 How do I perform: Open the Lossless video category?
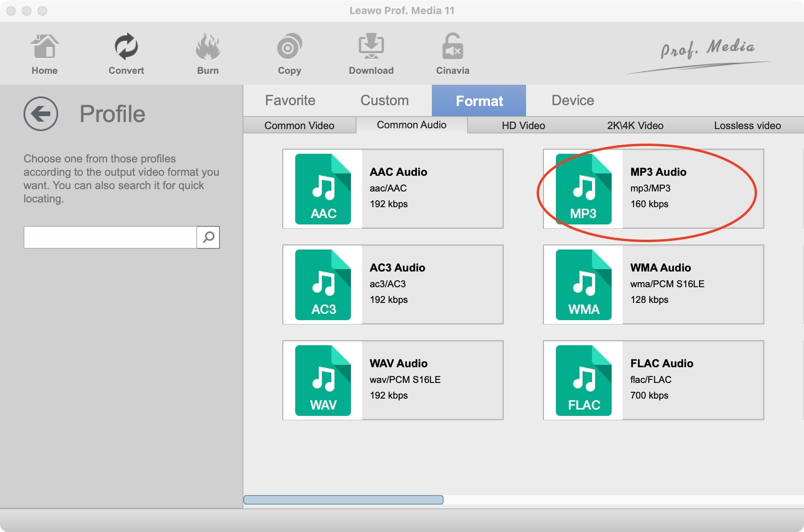click(x=747, y=126)
